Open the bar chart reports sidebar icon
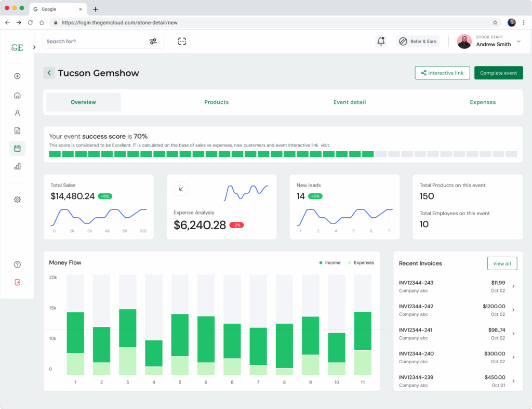This screenshot has height=409, width=532. point(17,166)
